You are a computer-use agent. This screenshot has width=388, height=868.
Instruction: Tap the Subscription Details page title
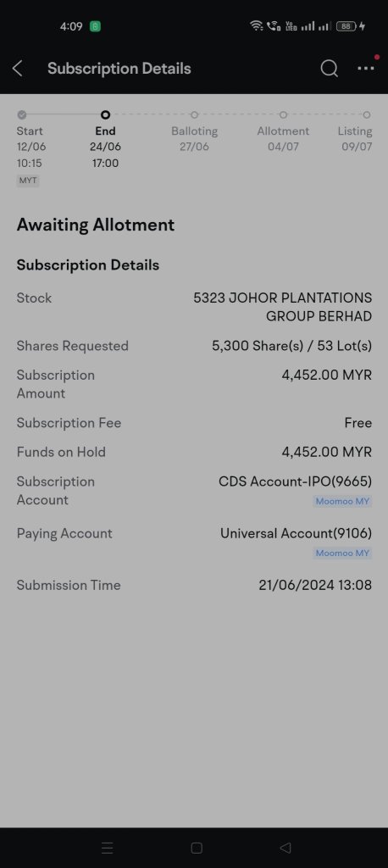(119, 69)
